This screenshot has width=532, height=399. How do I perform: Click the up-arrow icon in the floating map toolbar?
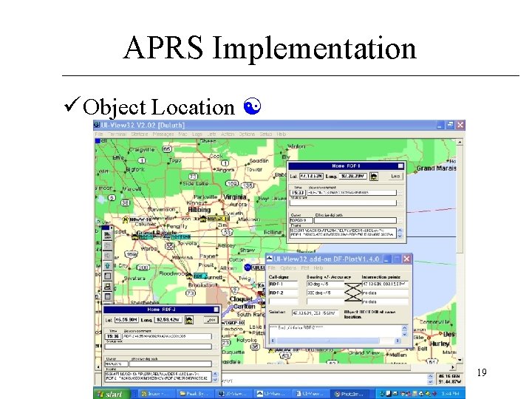pyautogui.click(x=107, y=266)
